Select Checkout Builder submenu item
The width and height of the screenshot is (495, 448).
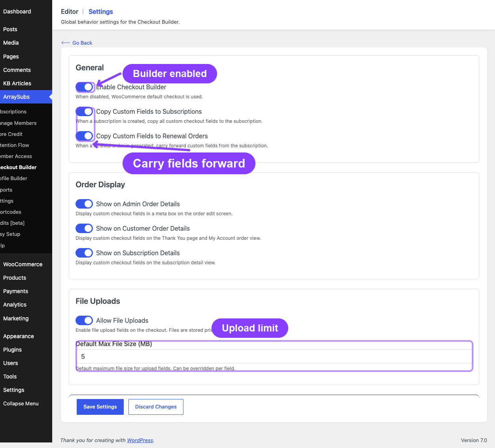click(26, 167)
